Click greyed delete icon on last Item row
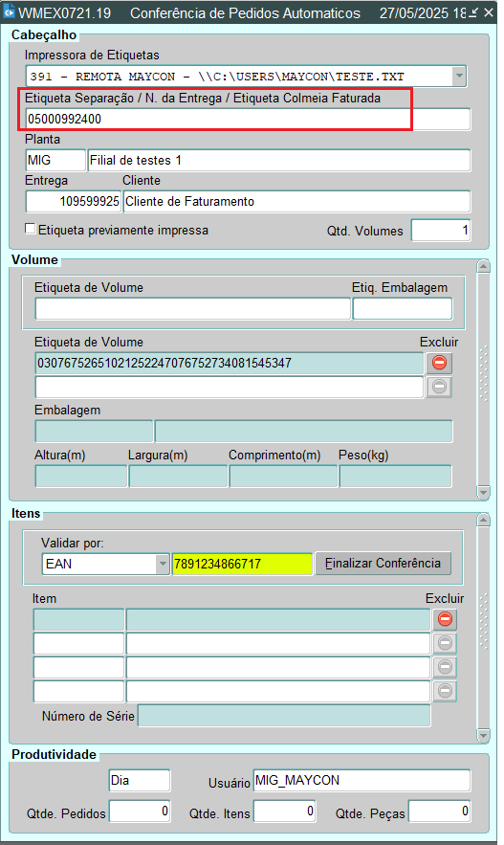 tap(445, 691)
